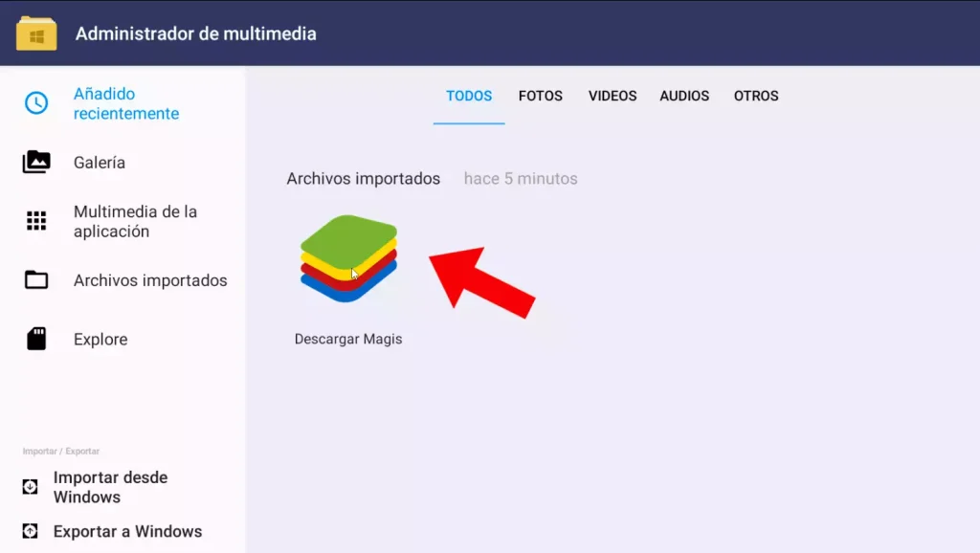
Task: Click the Descargar Magis file name
Action: tap(348, 339)
